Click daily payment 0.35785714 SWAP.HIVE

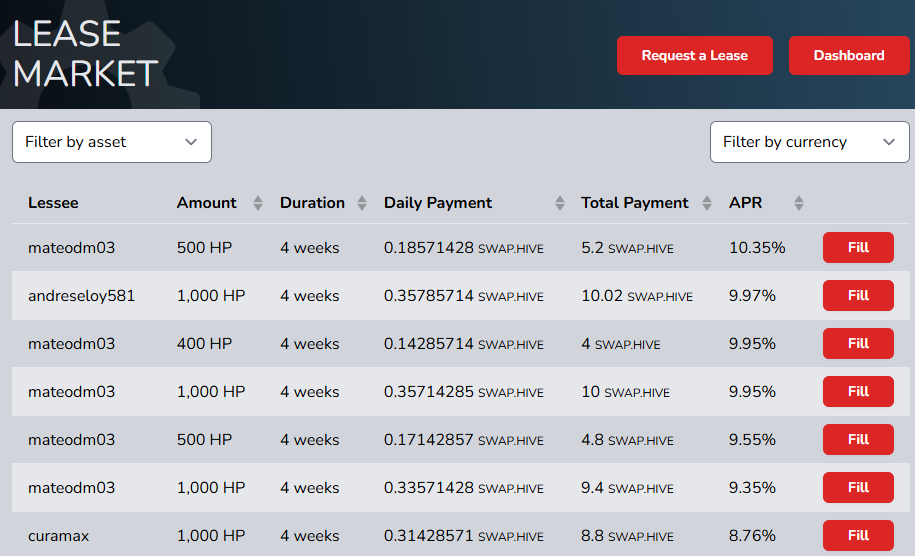click(x=463, y=296)
